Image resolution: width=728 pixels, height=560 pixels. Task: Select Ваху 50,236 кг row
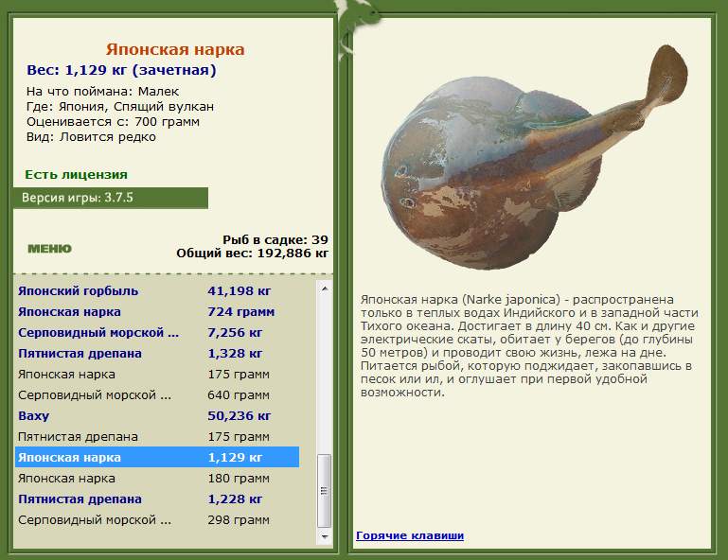[x=157, y=415]
